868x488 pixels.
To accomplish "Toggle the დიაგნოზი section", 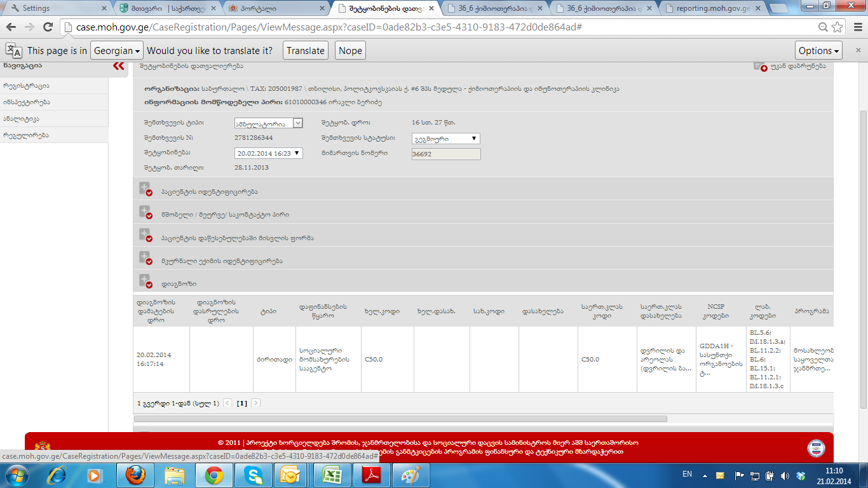I will pos(146,281).
